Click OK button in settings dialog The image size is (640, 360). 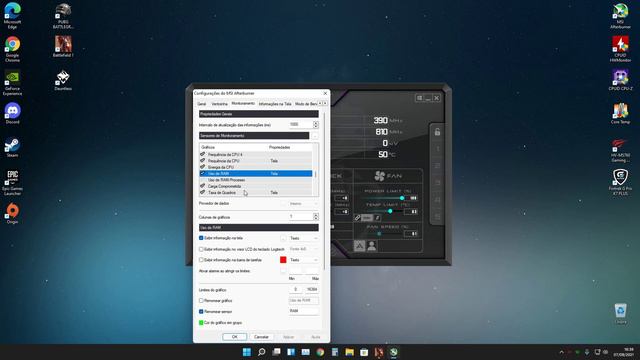tap(234, 337)
